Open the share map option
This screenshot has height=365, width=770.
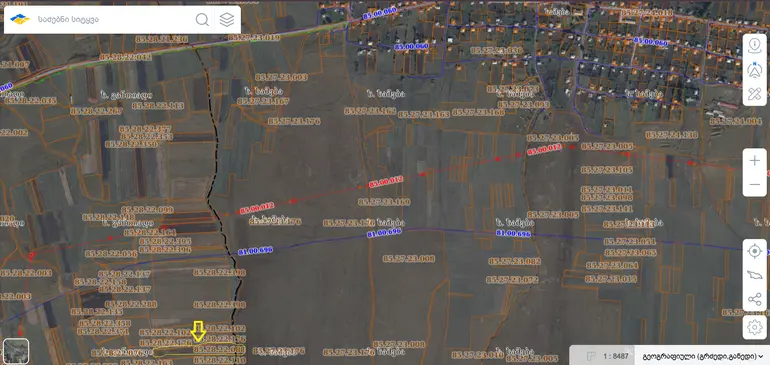pos(754,299)
